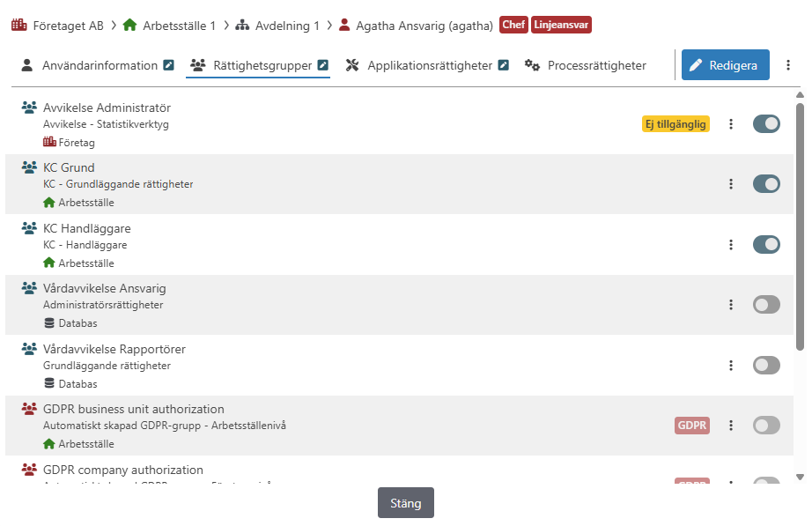This screenshot has height=526, width=812.
Task: Open the options menu for Avvikelse Administratör
Action: point(731,124)
